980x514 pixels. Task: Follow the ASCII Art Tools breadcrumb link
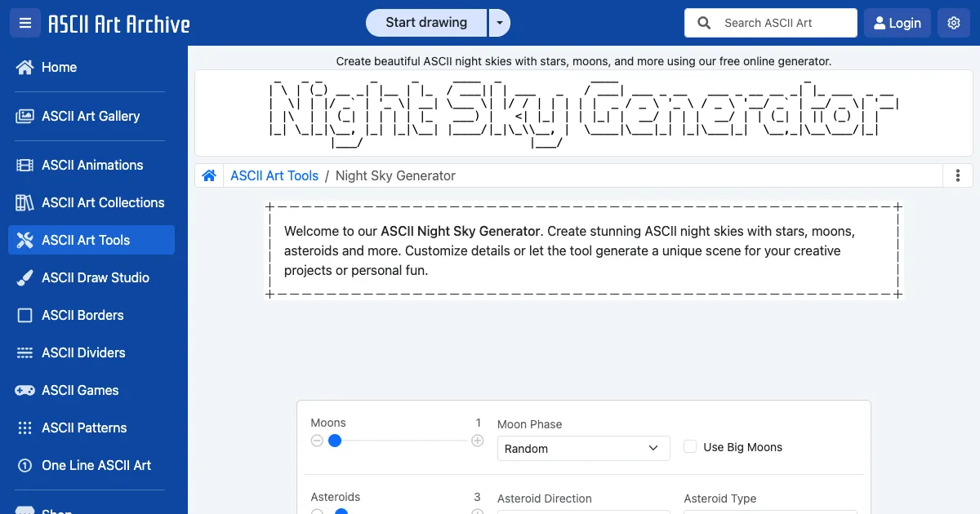point(274,175)
